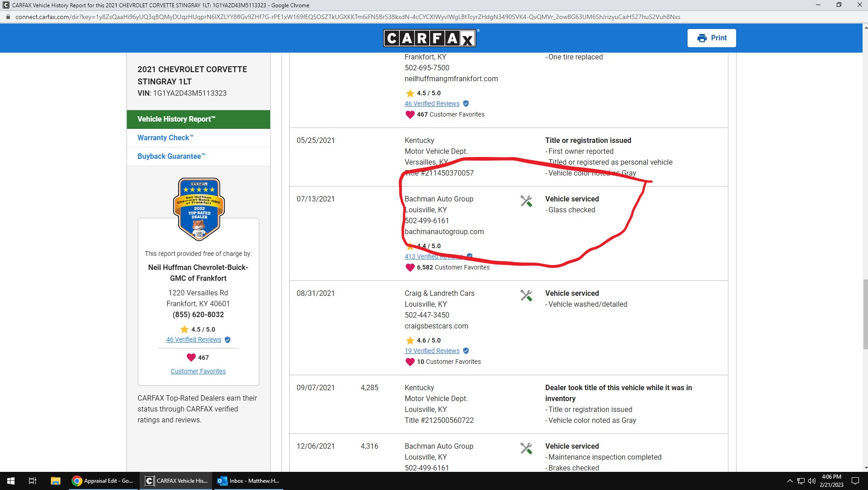Click star icon next to 4.5 / 5.0 in report
This screenshot has height=490, width=868.
click(410, 93)
